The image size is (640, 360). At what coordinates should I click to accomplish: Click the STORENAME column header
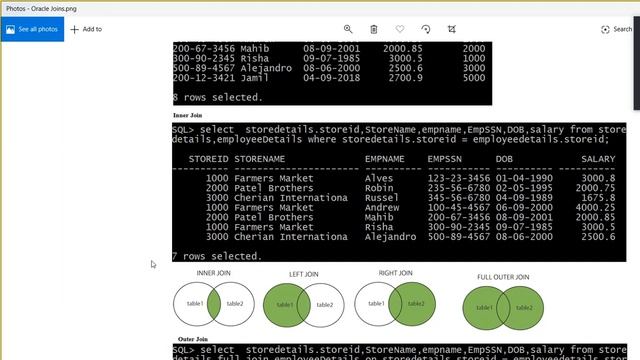(260, 159)
